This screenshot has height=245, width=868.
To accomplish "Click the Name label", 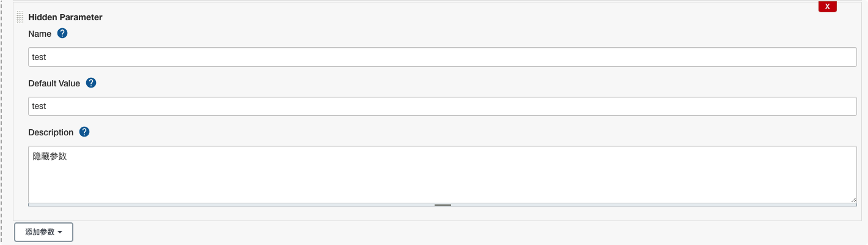I will pos(40,34).
